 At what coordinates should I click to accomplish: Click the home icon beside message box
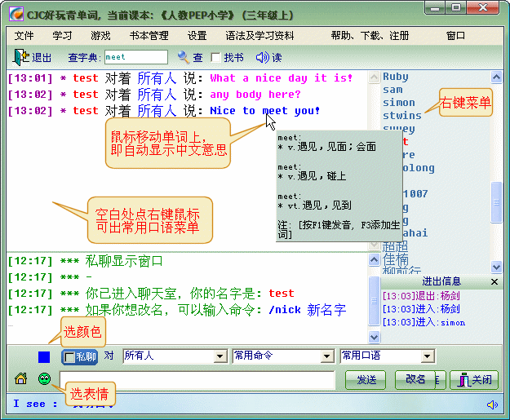(21, 378)
